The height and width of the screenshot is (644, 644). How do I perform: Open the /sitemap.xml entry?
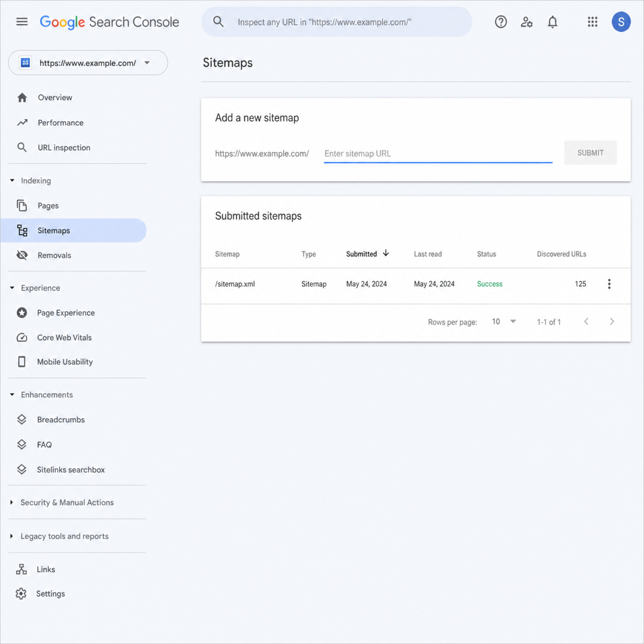pyautogui.click(x=235, y=284)
